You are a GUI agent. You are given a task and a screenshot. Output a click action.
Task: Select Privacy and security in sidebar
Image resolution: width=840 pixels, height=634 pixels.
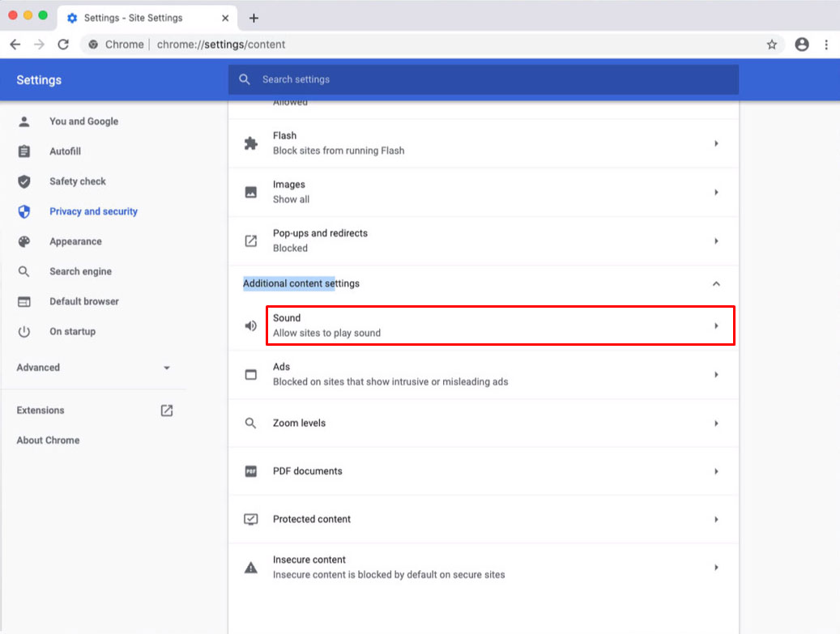click(x=93, y=211)
